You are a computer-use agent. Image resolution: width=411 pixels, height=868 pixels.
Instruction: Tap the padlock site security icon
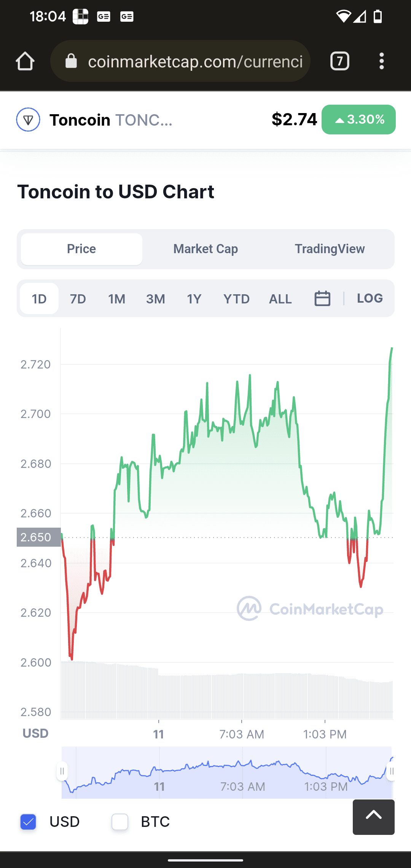71,61
